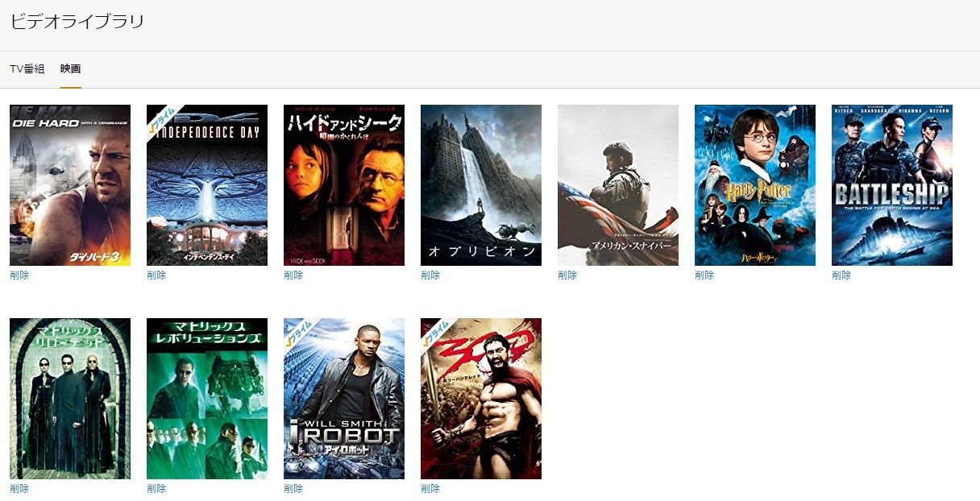Open the Oblivion movie poster
This screenshot has height=501, width=980.
coord(481,185)
